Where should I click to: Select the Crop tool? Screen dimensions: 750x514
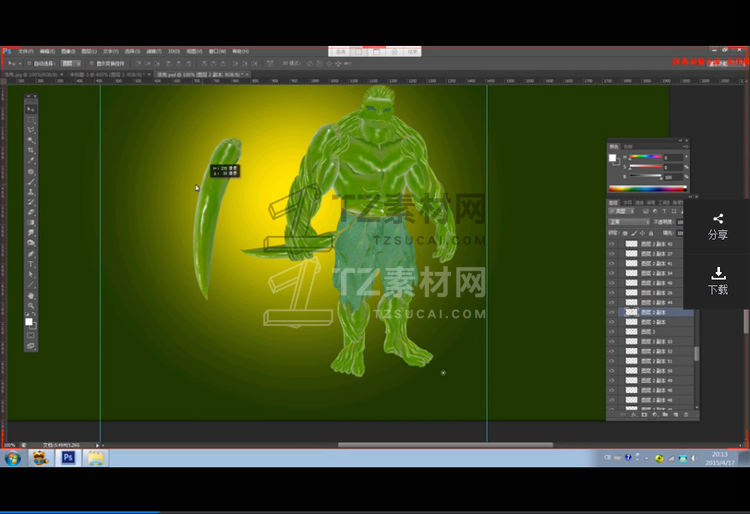31,150
